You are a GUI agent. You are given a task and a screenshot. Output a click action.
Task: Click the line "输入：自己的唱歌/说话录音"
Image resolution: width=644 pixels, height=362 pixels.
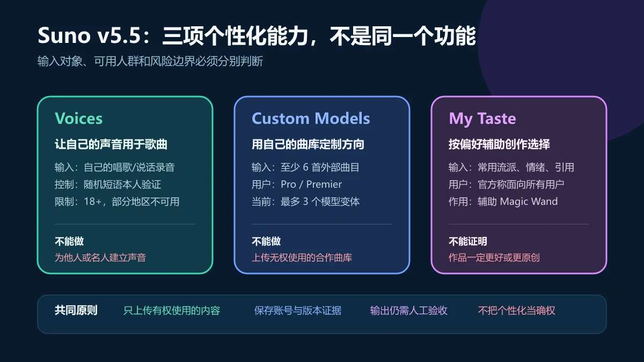(x=114, y=167)
